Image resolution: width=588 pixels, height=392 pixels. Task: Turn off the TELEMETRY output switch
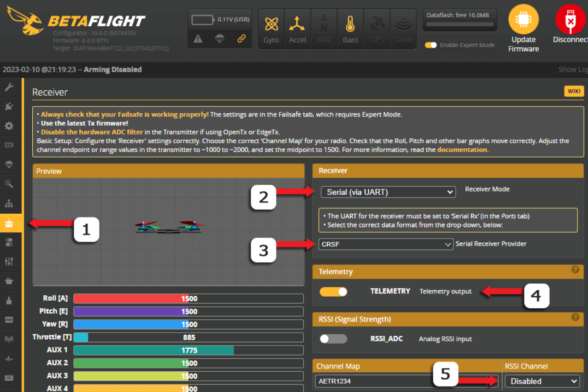333,292
